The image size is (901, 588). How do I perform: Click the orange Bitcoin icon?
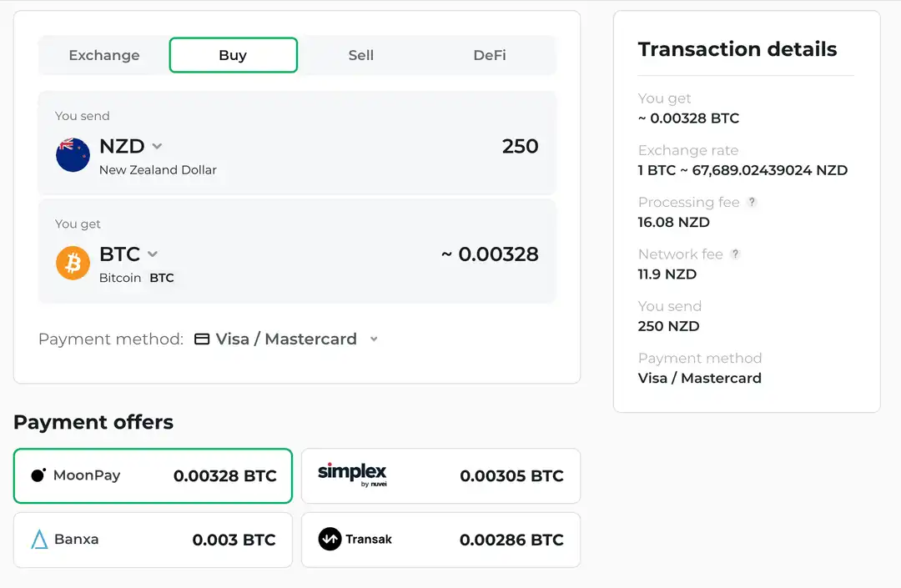click(x=73, y=263)
